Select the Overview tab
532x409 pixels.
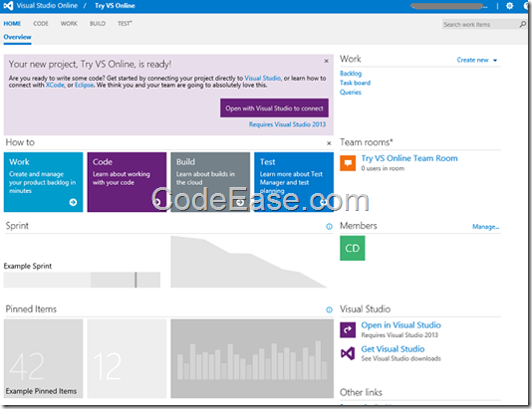pos(17,37)
